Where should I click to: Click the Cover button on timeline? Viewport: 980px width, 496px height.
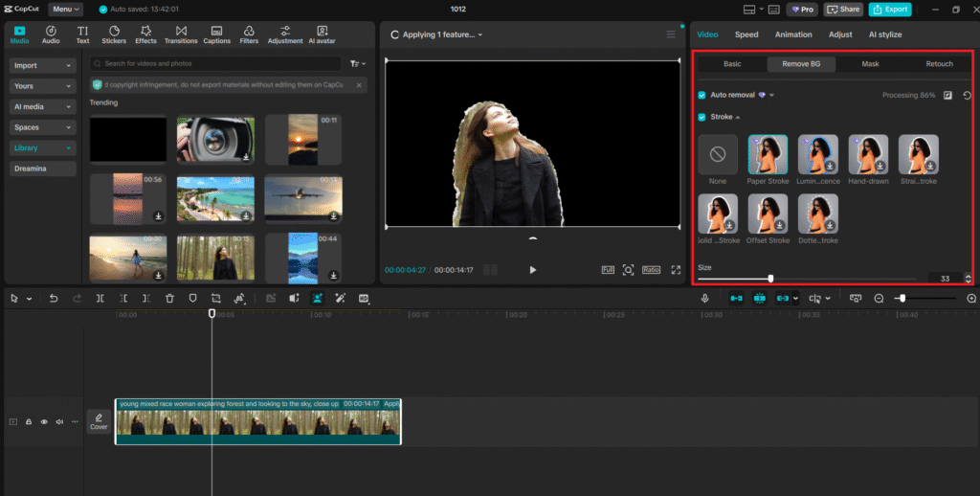pos(99,421)
